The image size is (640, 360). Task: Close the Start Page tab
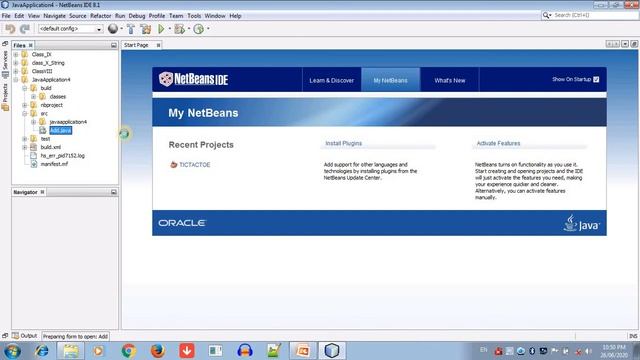158,45
